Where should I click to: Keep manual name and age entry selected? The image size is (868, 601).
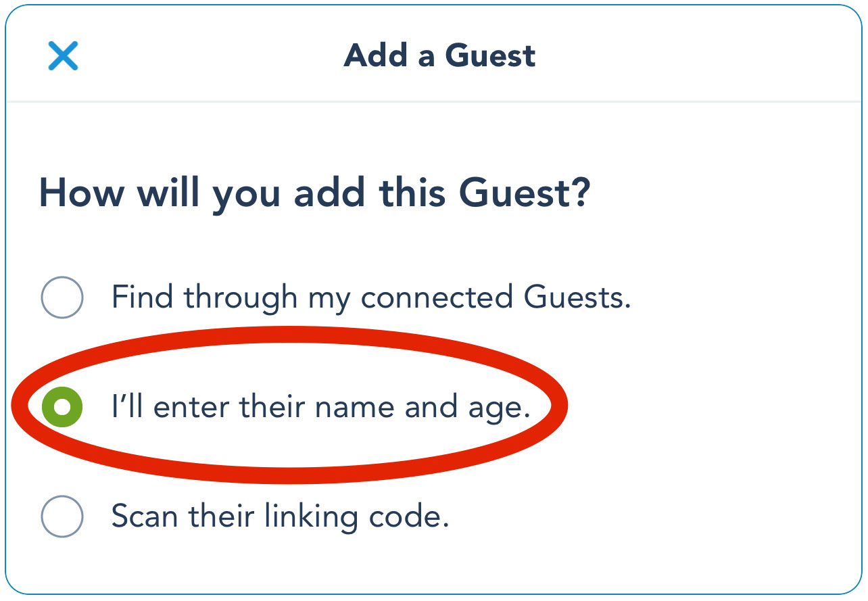tap(62, 406)
